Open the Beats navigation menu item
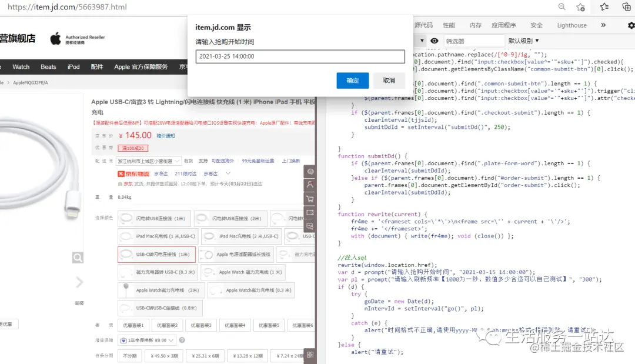635x364 pixels. (48, 67)
